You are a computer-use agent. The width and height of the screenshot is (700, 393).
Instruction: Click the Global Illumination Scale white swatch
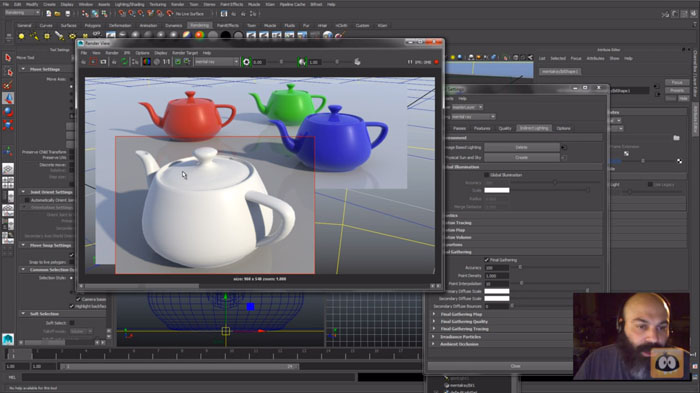click(x=496, y=190)
